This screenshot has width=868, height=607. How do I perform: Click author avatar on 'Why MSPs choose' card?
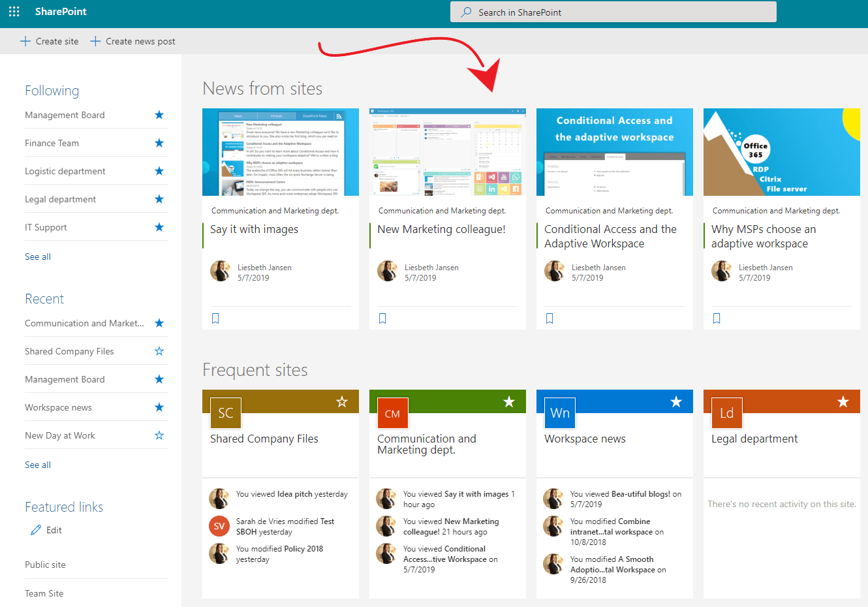tap(722, 271)
